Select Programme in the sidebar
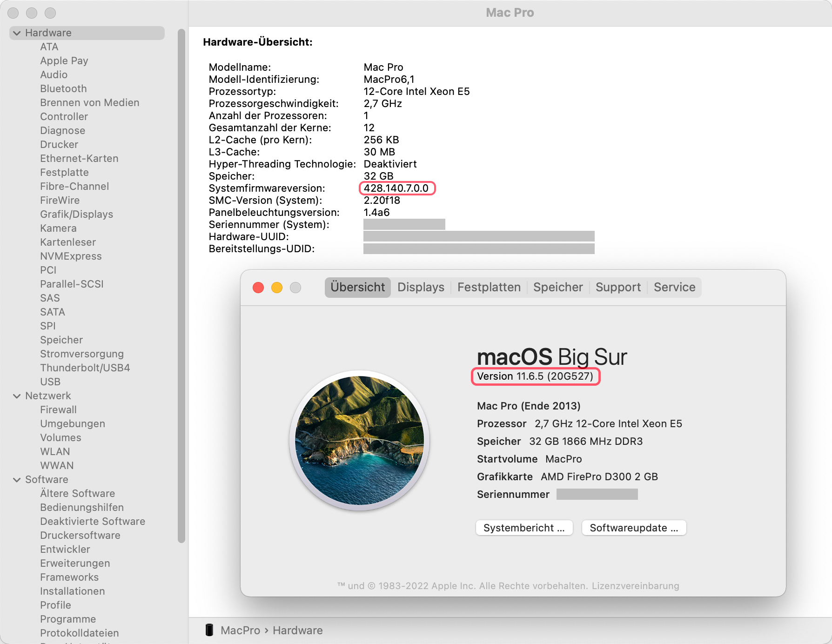Image resolution: width=832 pixels, height=644 pixels. (x=68, y=619)
